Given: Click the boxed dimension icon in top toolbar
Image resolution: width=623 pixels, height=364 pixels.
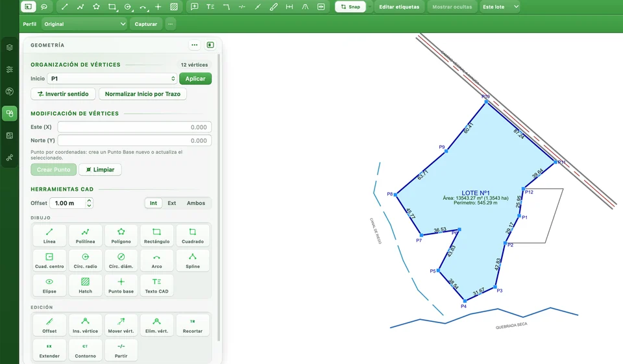Looking at the screenshot, I should pyautogui.click(x=321, y=6).
